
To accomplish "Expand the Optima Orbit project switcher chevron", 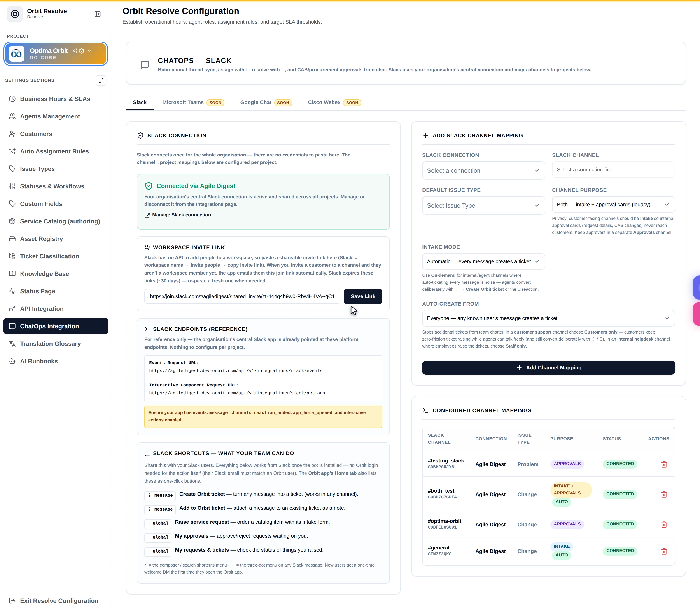I will 89,51.
